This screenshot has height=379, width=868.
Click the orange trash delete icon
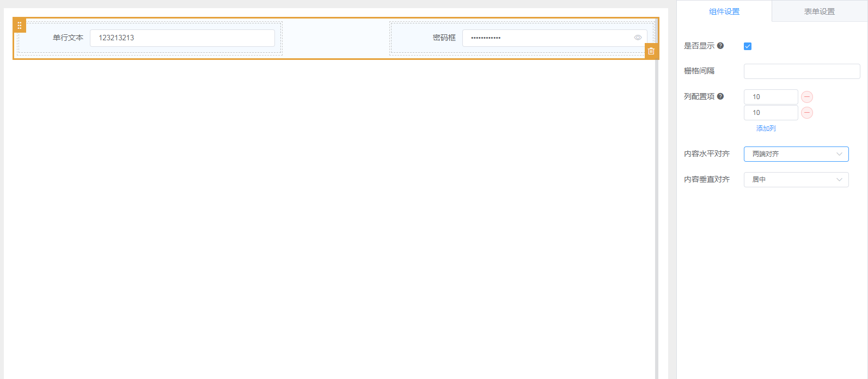click(x=651, y=51)
